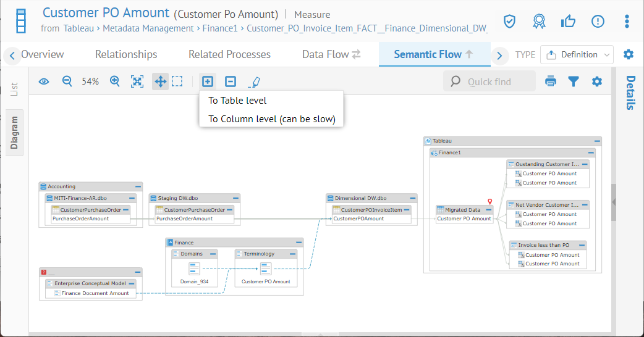Click the certification ribbon icon
This screenshot has height=337, width=644.
(539, 22)
